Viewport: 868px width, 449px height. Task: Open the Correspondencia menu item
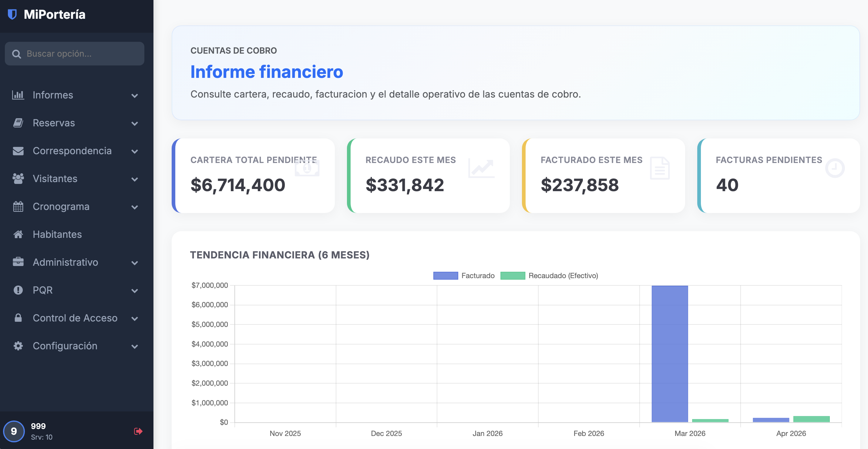coord(75,151)
